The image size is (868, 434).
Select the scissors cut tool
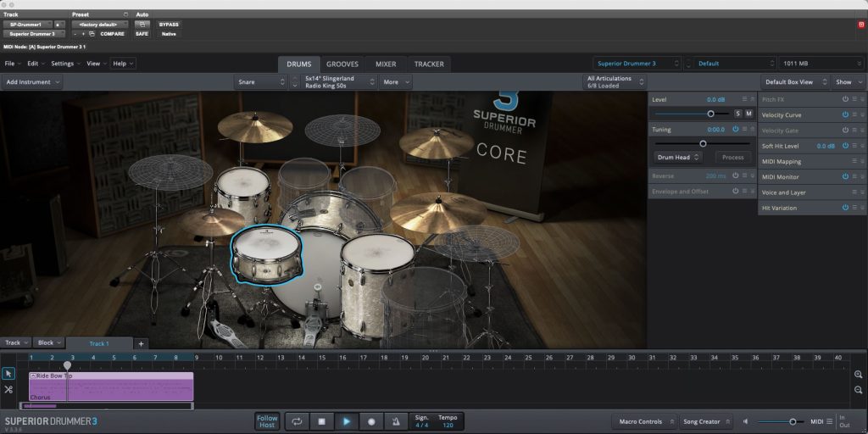(x=8, y=389)
